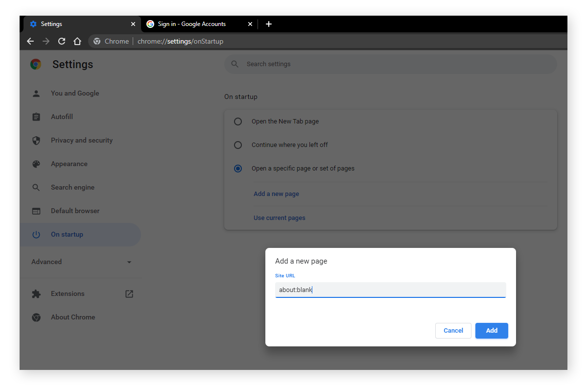The width and height of the screenshot is (588, 390).
Task: Switch to the Settings tab
Action: pyautogui.click(x=82, y=24)
